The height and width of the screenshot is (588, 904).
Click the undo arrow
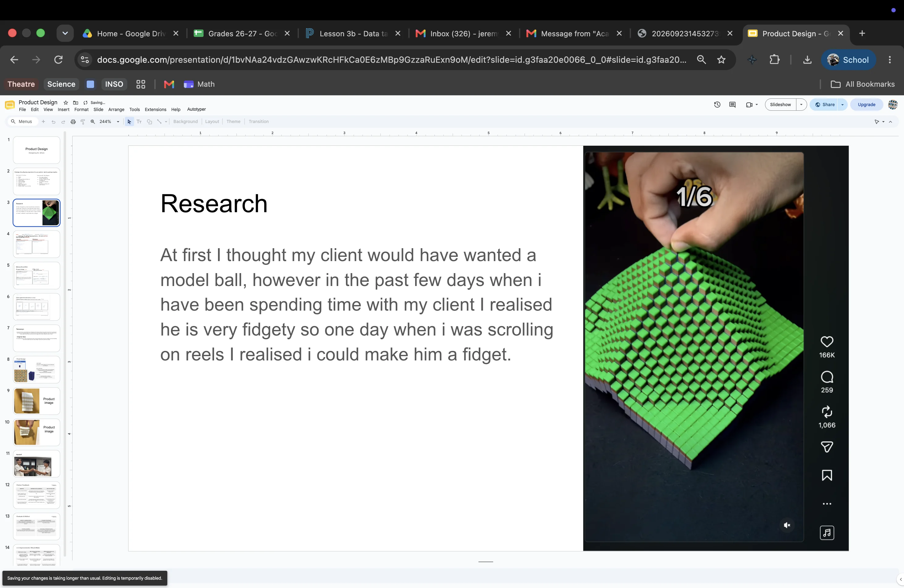point(53,121)
